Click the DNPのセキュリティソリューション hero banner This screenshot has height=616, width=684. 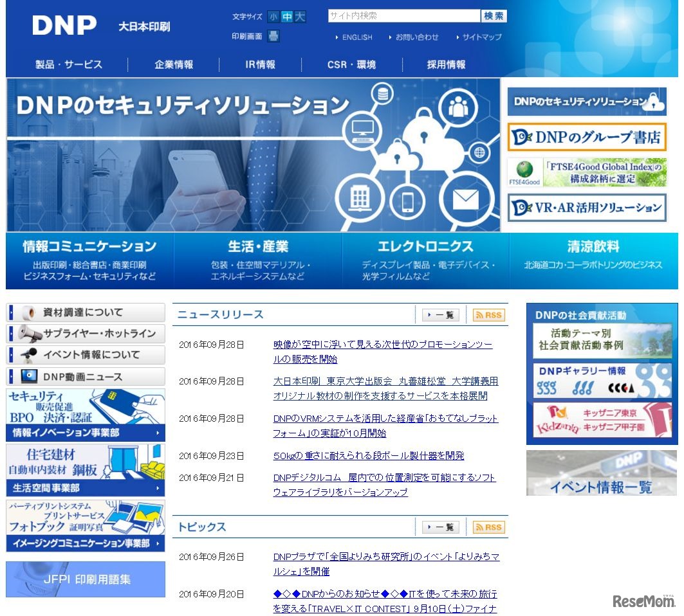click(x=253, y=155)
